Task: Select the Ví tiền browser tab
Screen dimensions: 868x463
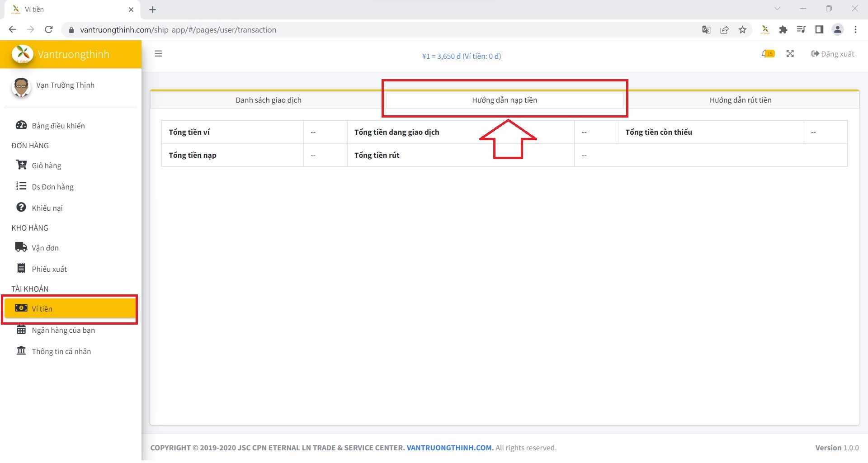Action: pos(72,9)
